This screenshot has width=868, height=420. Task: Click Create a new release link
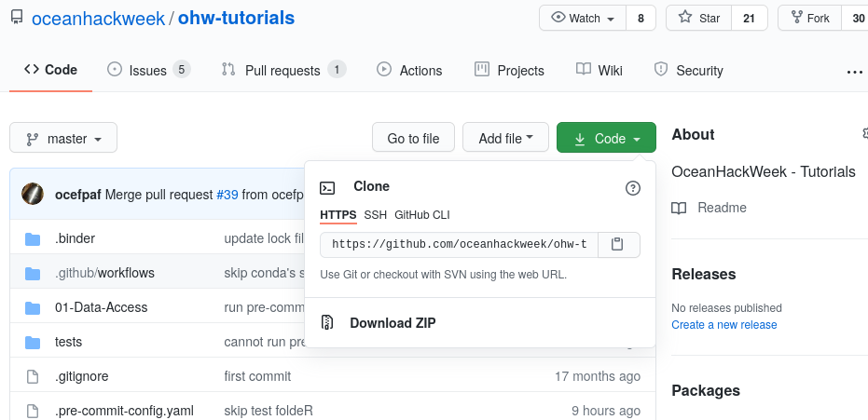(723, 325)
